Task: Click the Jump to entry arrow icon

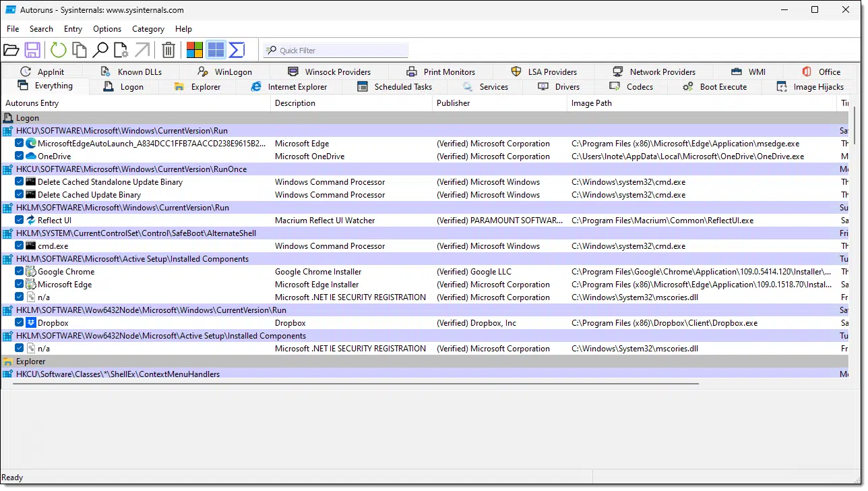Action: point(142,50)
